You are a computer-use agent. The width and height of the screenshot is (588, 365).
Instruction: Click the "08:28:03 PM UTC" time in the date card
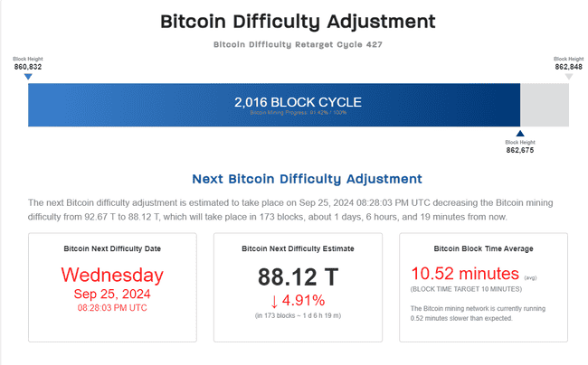pyautogui.click(x=112, y=308)
